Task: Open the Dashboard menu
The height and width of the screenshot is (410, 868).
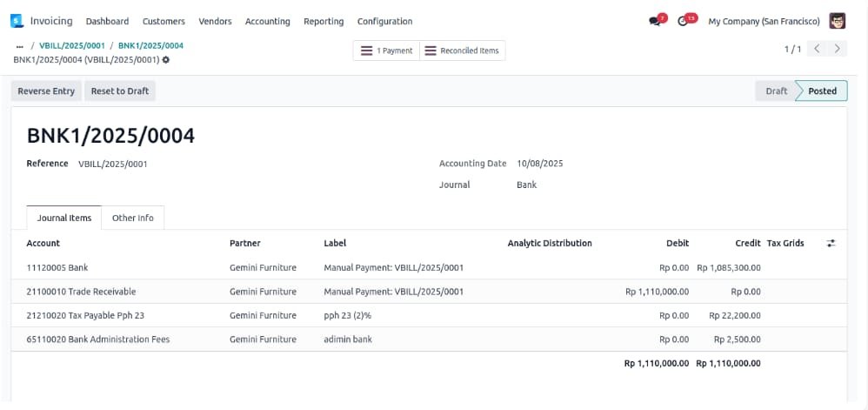Action: point(107,21)
